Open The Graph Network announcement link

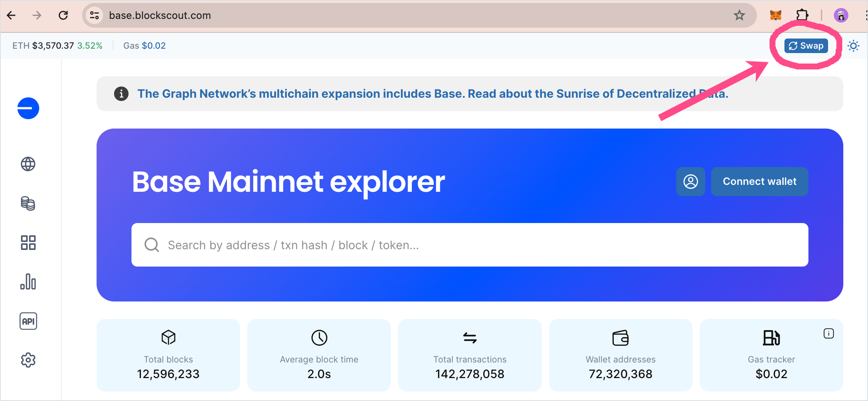click(x=433, y=94)
